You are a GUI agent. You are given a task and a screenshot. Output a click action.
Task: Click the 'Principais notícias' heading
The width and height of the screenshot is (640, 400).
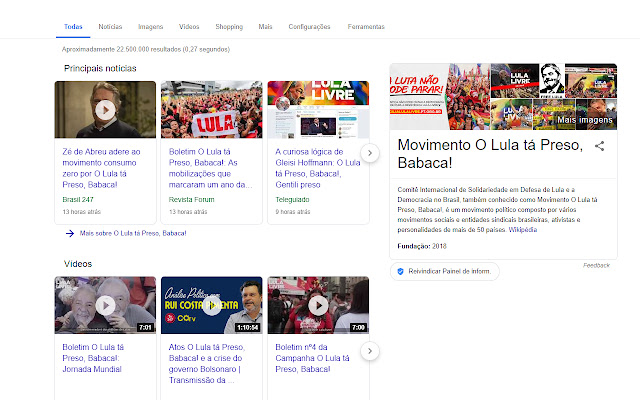coord(100,68)
